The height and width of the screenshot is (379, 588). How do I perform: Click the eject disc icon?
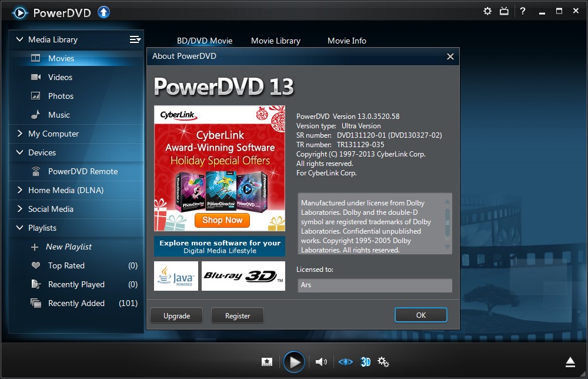[x=570, y=362]
